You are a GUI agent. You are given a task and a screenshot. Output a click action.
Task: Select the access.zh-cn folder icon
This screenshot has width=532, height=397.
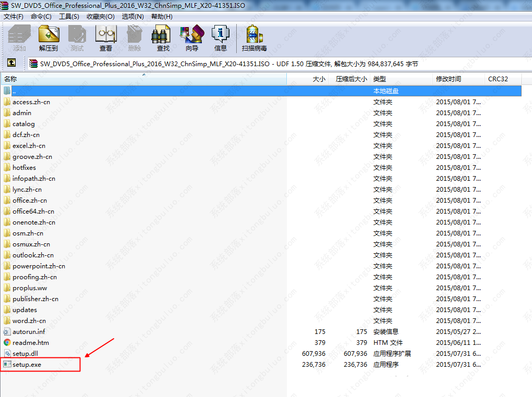pyautogui.click(x=7, y=102)
